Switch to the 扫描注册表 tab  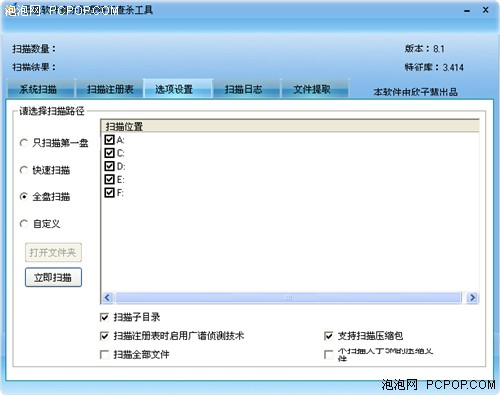(x=110, y=89)
